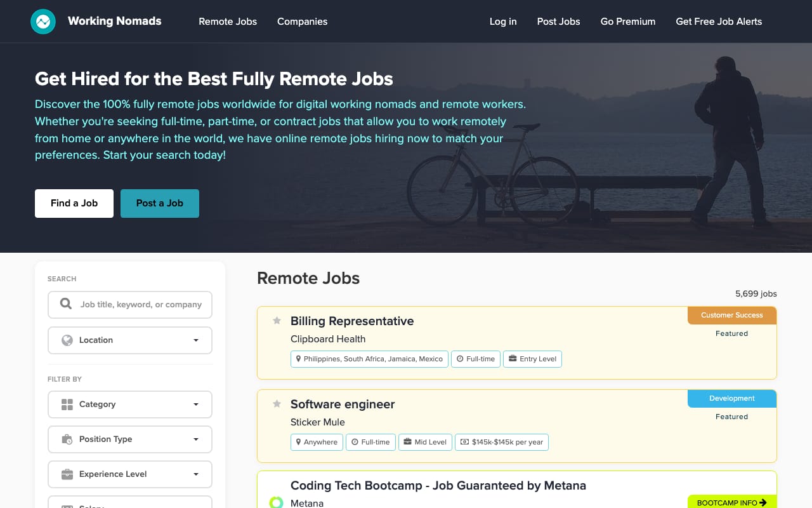Star the Billing Representative job
Viewport: 812px width, 508px height.
point(277,321)
